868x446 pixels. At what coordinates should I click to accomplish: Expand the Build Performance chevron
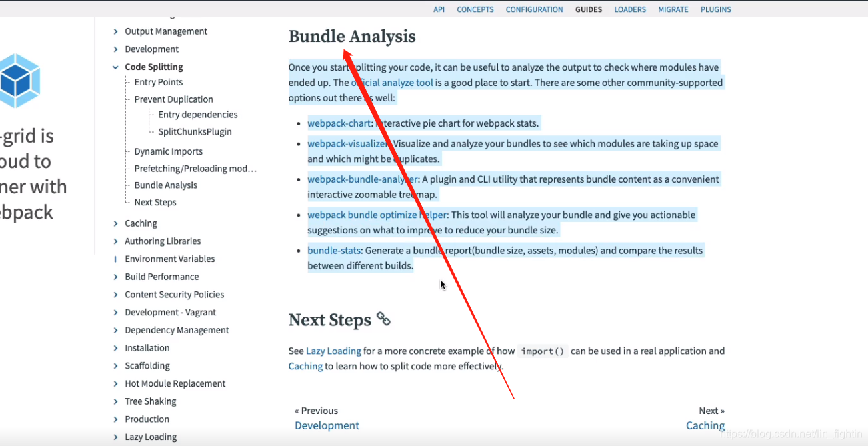[115, 277]
